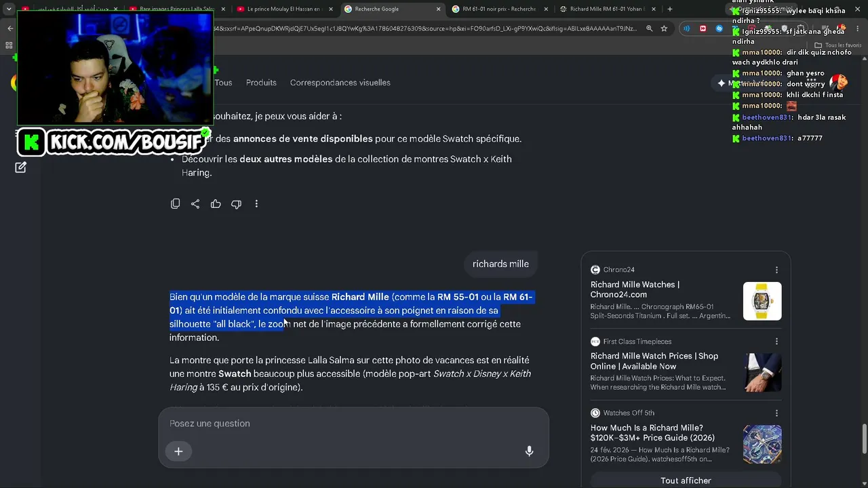The image size is (868, 488).
Task: Close the RM 61-01 noir prix tab
Action: pyautogui.click(x=546, y=9)
